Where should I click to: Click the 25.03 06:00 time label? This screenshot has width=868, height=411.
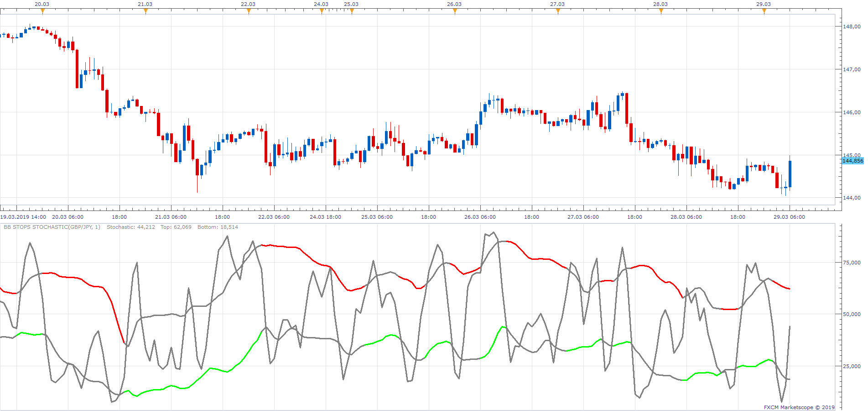coord(377,217)
